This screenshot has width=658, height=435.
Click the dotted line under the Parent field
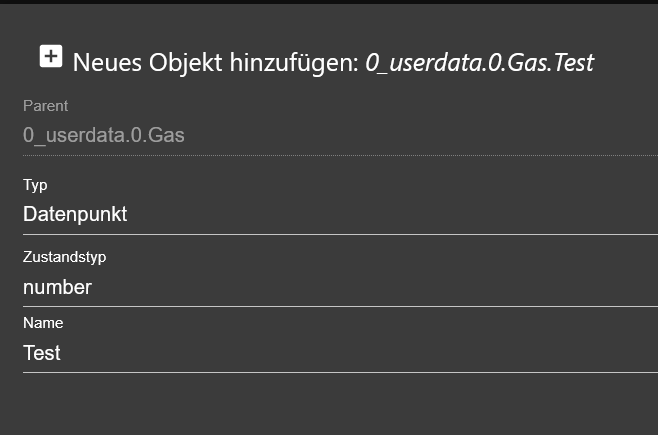[x=340, y=155]
